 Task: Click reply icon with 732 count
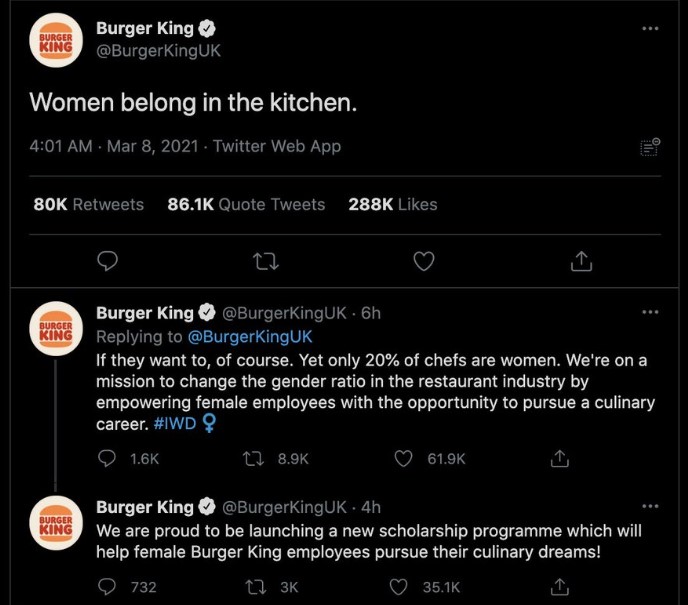click(109, 587)
